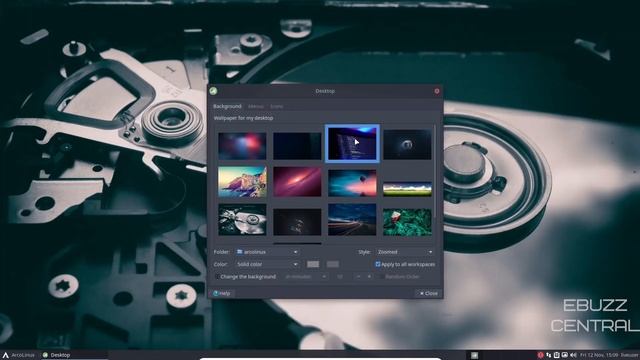This screenshot has height=360, width=640.
Task: Switch to the Background tab
Action: coord(227,106)
